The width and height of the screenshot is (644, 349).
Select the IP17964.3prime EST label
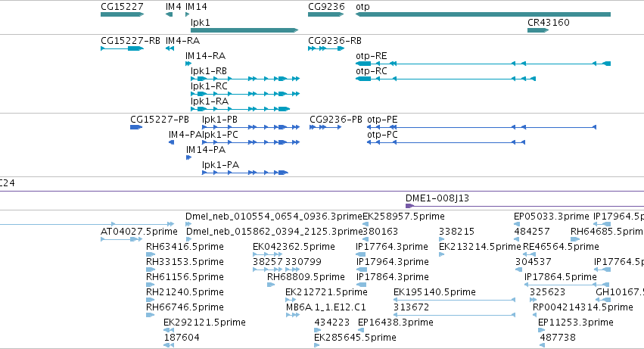coord(392,262)
